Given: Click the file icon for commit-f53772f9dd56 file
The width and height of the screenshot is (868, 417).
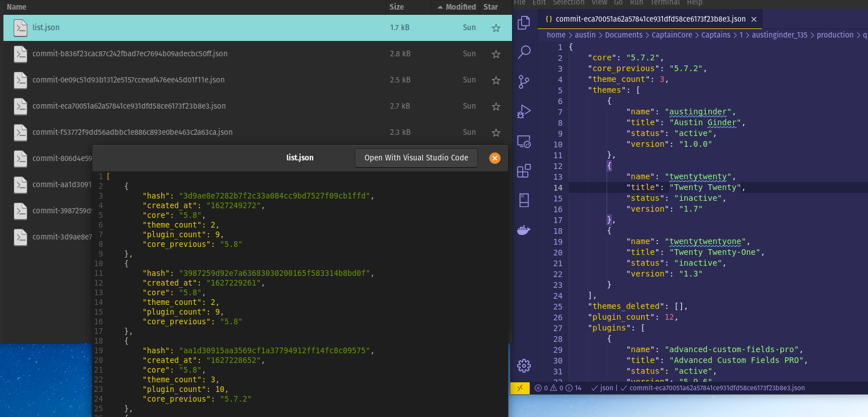Looking at the screenshot, I should (x=21, y=133).
